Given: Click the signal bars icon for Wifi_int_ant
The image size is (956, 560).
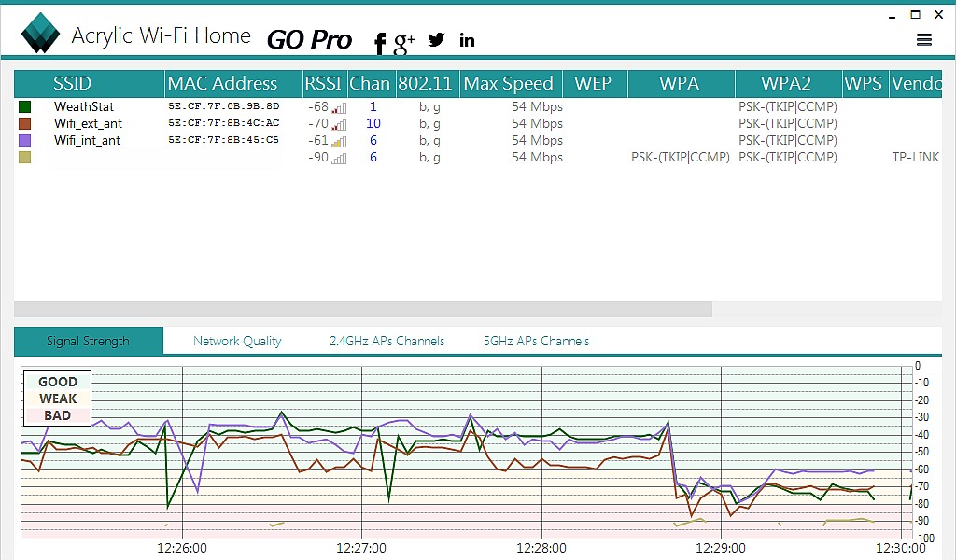Looking at the screenshot, I should click(339, 142).
